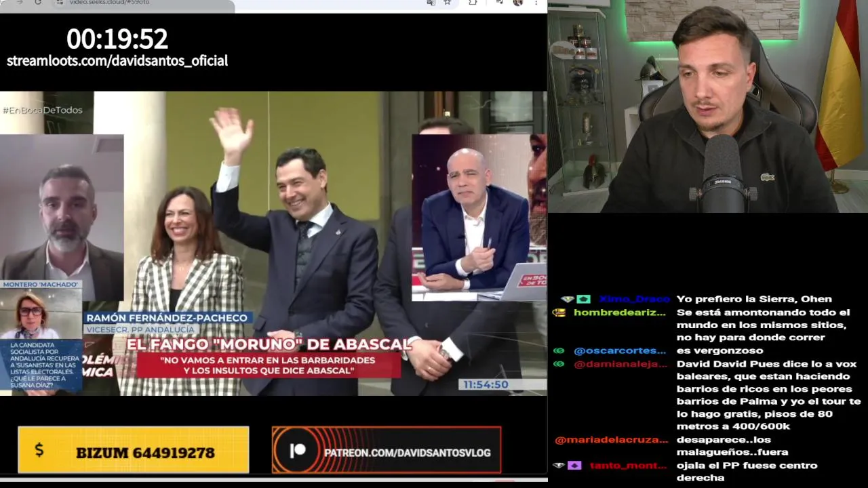The width and height of the screenshot is (868, 488).
Task: Click the RAMÓN FERNÁNDEZ-PACHECO name banner
Action: (168, 317)
